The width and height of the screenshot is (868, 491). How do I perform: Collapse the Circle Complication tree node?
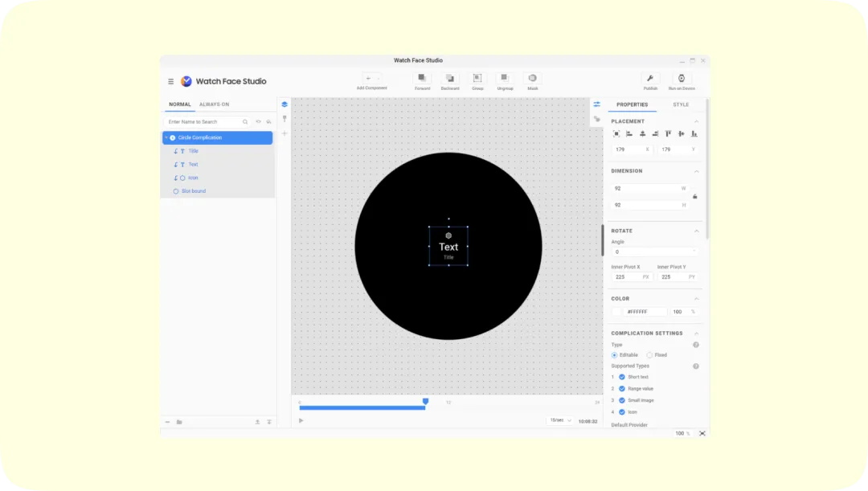pyautogui.click(x=166, y=138)
